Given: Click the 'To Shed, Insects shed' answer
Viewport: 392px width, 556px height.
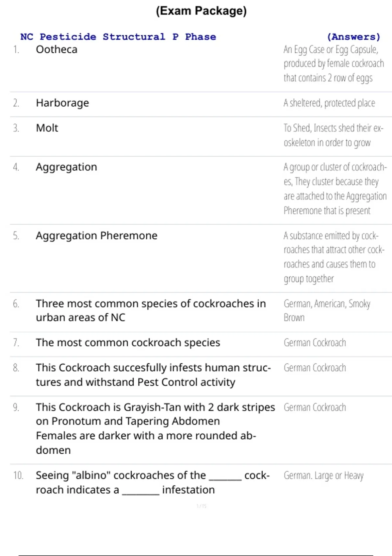Looking at the screenshot, I should pos(334,135).
